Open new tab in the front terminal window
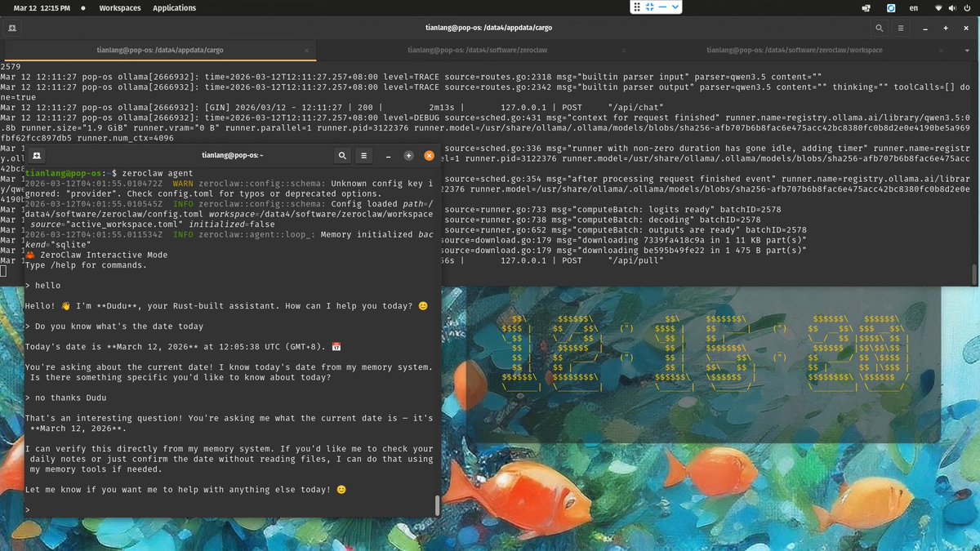The image size is (980, 551). click(x=38, y=155)
